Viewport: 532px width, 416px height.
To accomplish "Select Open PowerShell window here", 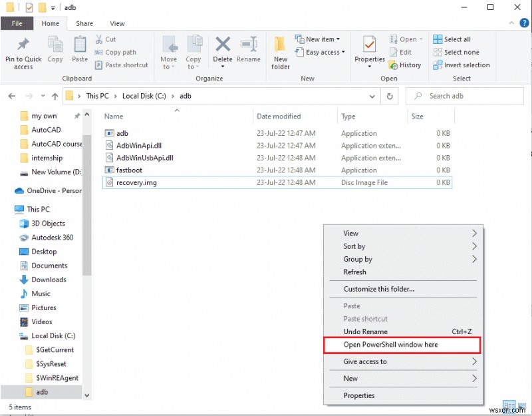I will [x=402, y=345].
